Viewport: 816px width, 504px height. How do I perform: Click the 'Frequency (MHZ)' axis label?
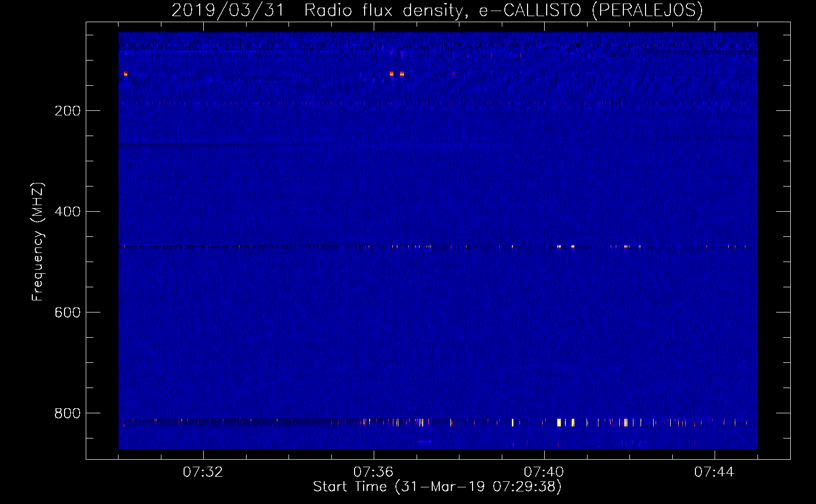point(38,242)
